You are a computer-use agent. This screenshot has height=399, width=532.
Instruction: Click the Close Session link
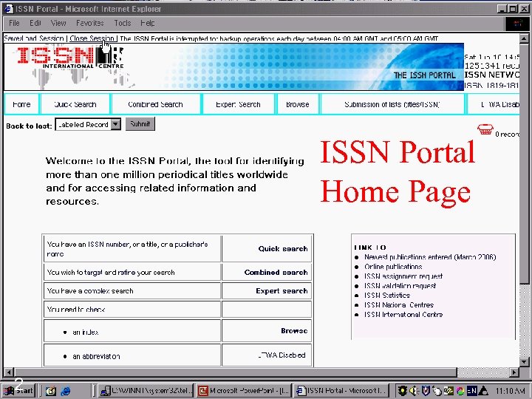[x=92, y=38]
